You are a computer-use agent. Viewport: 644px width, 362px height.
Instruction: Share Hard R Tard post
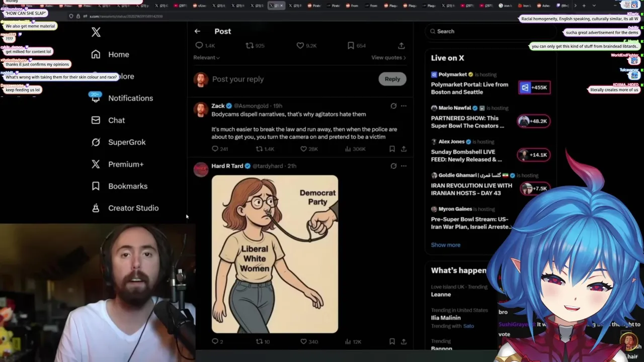click(404, 341)
